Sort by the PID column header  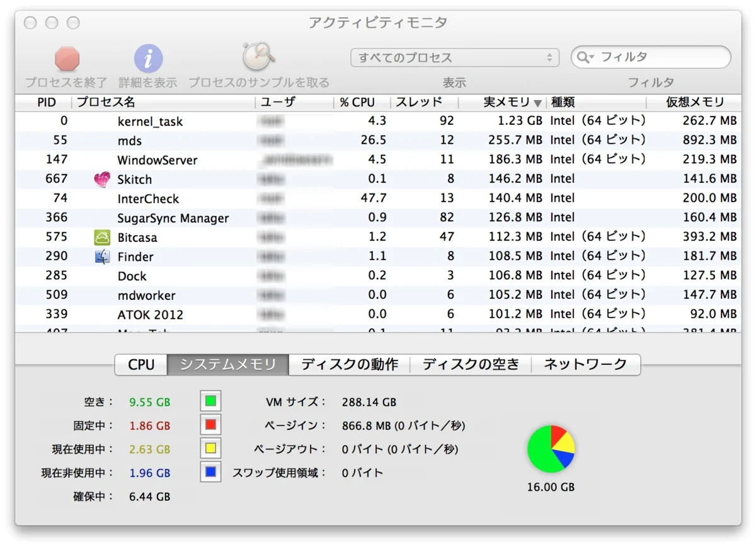pos(43,102)
